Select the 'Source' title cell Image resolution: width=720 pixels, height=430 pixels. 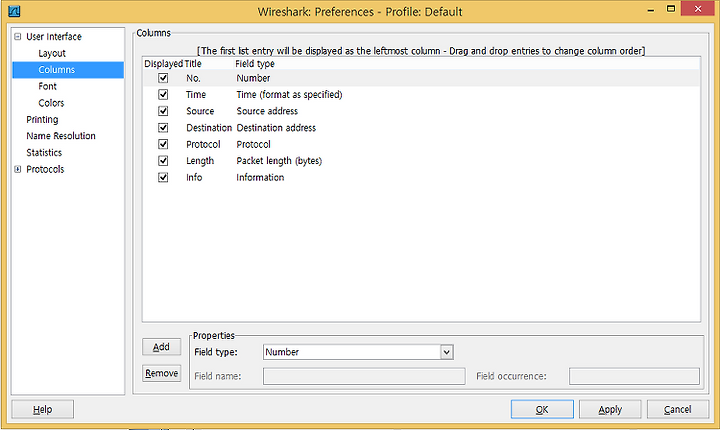pos(200,111)
